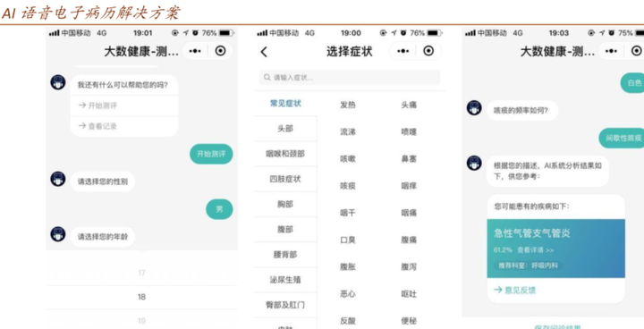Tap the circle close icon on 选择症状 screen
This screenshot has height=329, width=644.
click(428, 51)
